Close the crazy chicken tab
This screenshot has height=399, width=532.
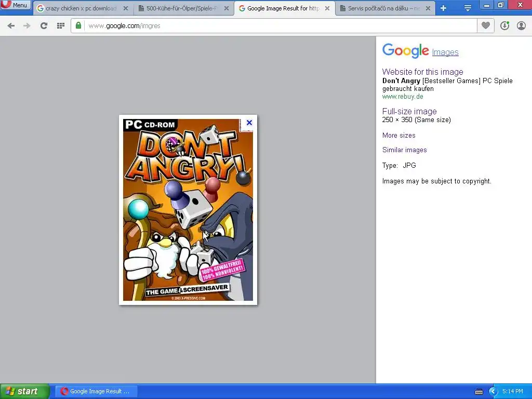pyautogui.click(x=126, y=8)
